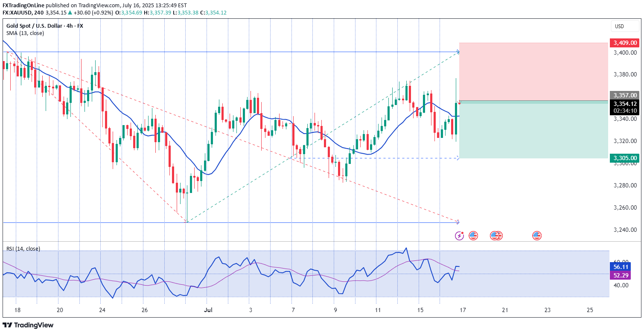The height and width of the screenshot is (333, 644).
Task: Click the 3,280.00 price axis label
Action: pos(626,186)
